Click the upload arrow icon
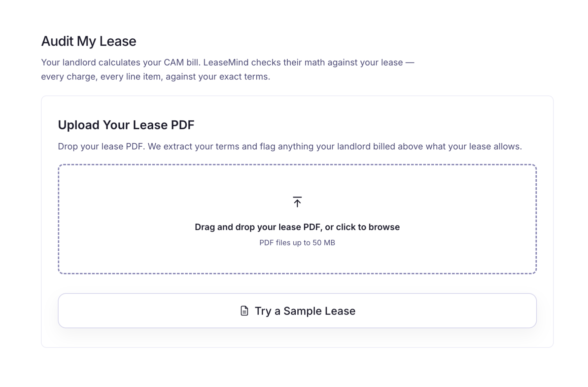Viewport: 588px width, 387px height. [x=297, y=202]
